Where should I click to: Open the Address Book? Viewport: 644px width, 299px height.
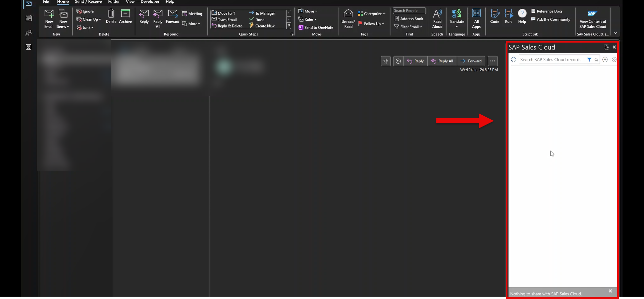[409, 19]
